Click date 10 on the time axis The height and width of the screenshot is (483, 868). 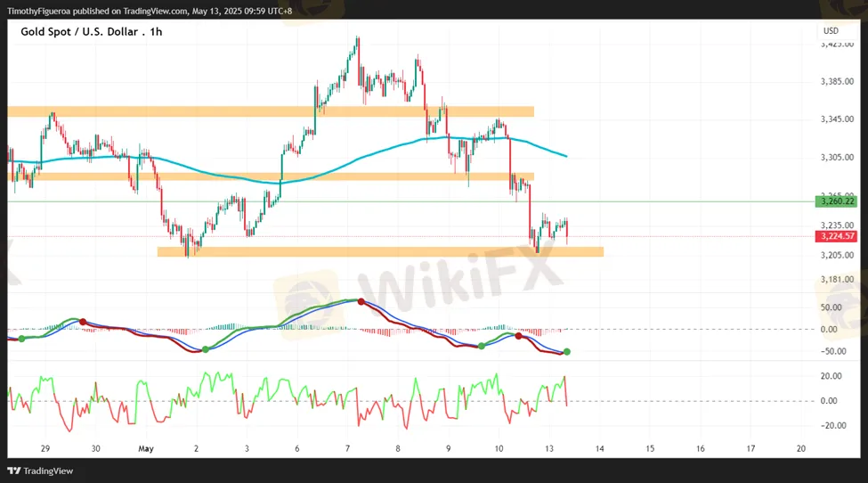pos(499,448)
